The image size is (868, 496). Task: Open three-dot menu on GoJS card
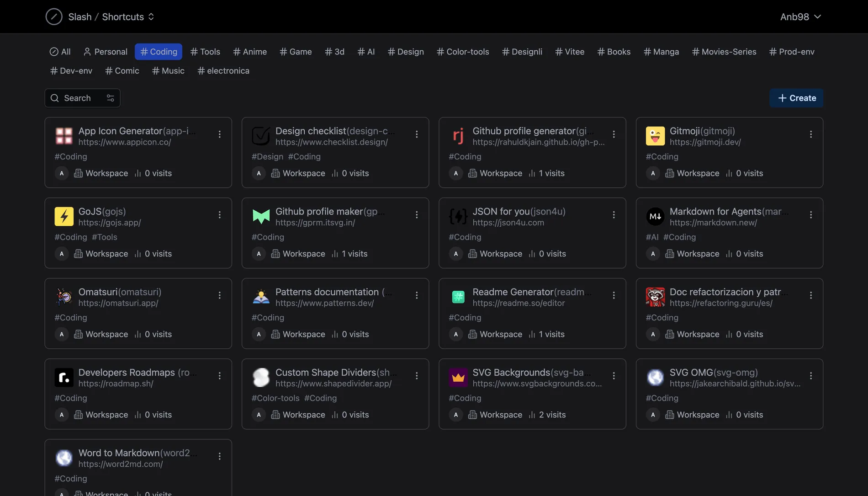220,215
